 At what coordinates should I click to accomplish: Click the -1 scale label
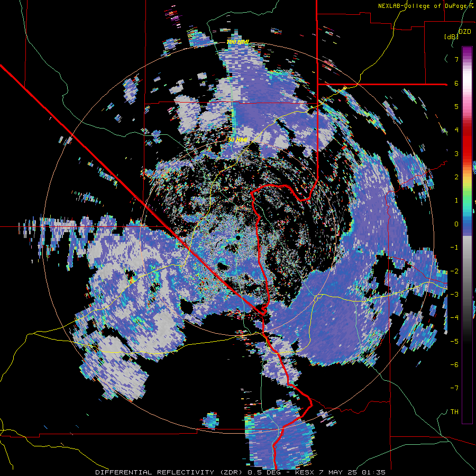point(454,248)
